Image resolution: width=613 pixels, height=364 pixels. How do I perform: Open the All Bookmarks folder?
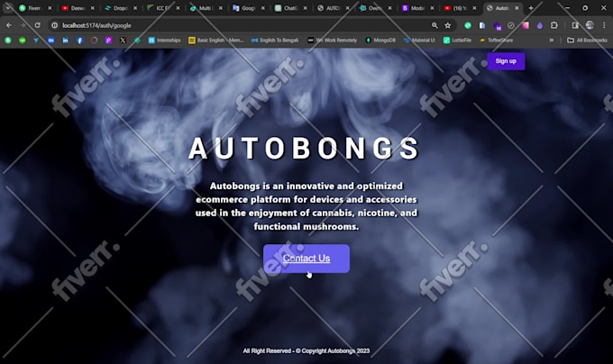click(x=587, y=41)
